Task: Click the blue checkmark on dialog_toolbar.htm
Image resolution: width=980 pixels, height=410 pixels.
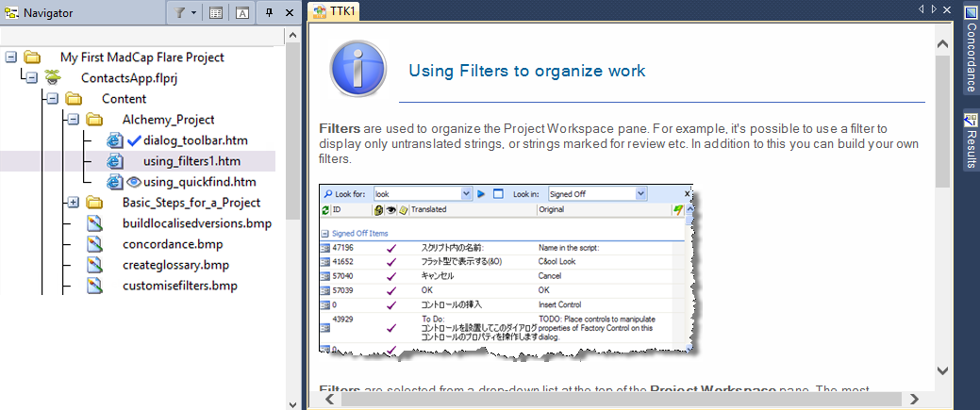Action: tap(134, 141)
